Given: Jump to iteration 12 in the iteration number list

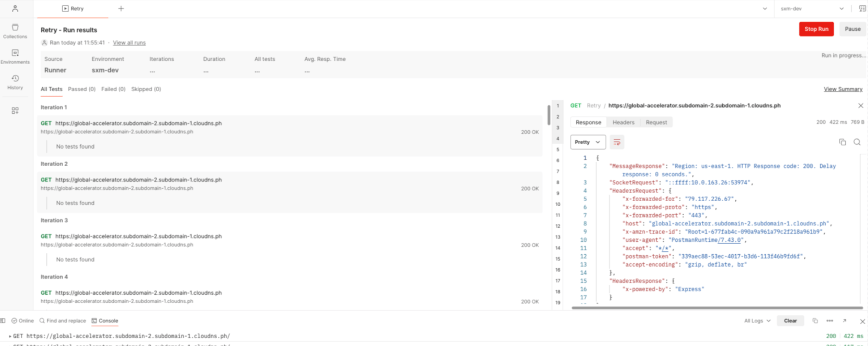Looking at the screenshot, I should (558, 226).
